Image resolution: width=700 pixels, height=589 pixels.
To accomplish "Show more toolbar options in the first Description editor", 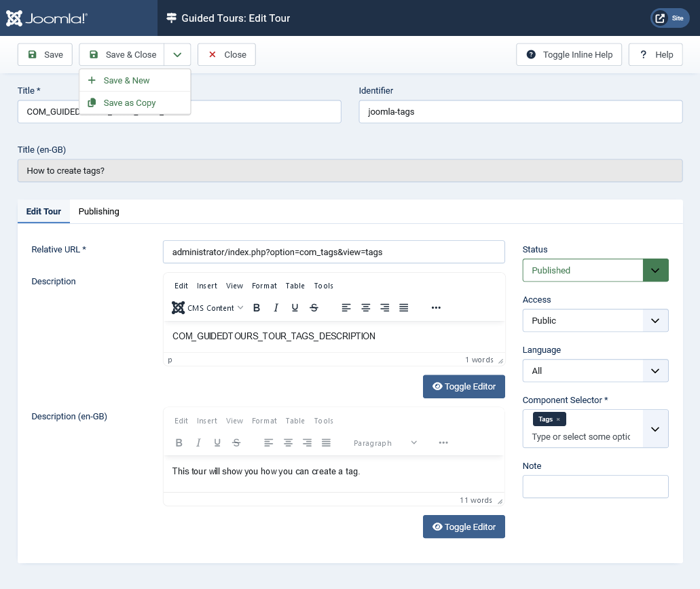I will 436,308.
